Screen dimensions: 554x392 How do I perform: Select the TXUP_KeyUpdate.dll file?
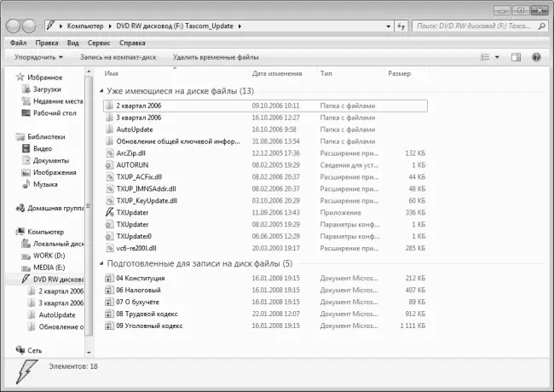[x=266, y=200]
